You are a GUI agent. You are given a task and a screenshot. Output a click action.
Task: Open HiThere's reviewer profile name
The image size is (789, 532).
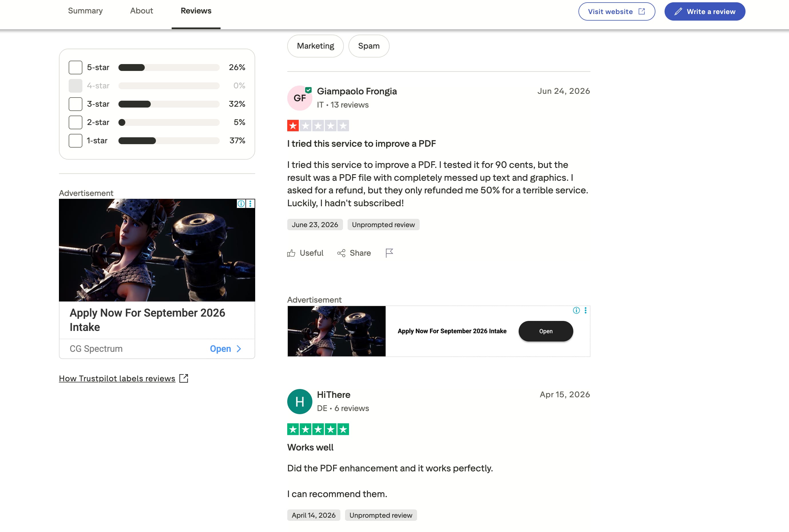(334, 395)
